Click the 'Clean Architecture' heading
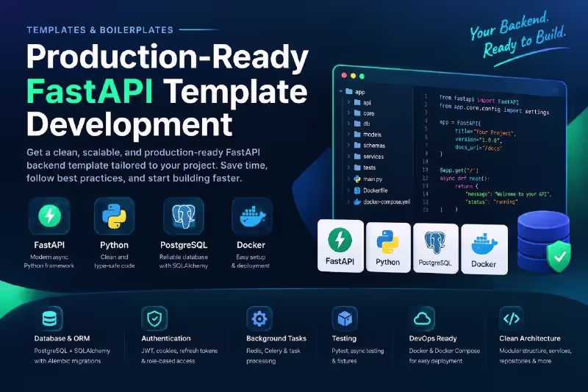 [529, 338]
